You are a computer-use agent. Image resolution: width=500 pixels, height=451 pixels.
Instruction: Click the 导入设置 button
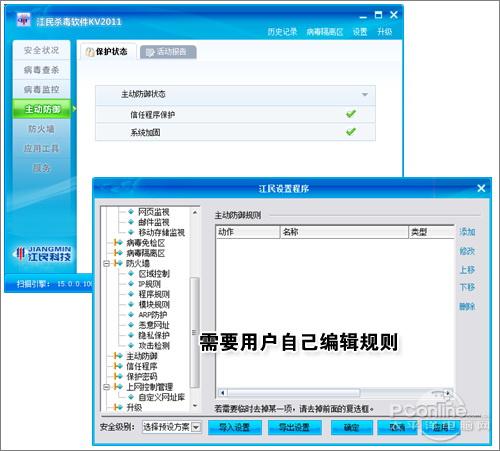(235, 428)
